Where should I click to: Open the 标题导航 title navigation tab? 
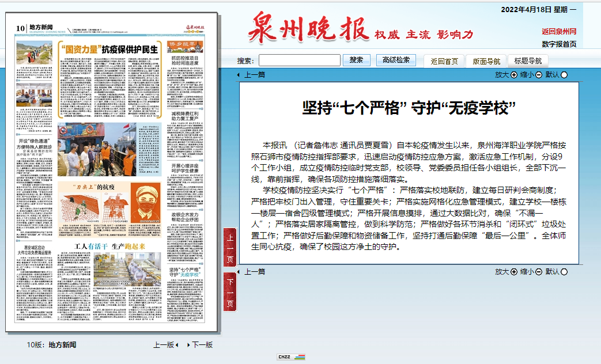(528, 61)
